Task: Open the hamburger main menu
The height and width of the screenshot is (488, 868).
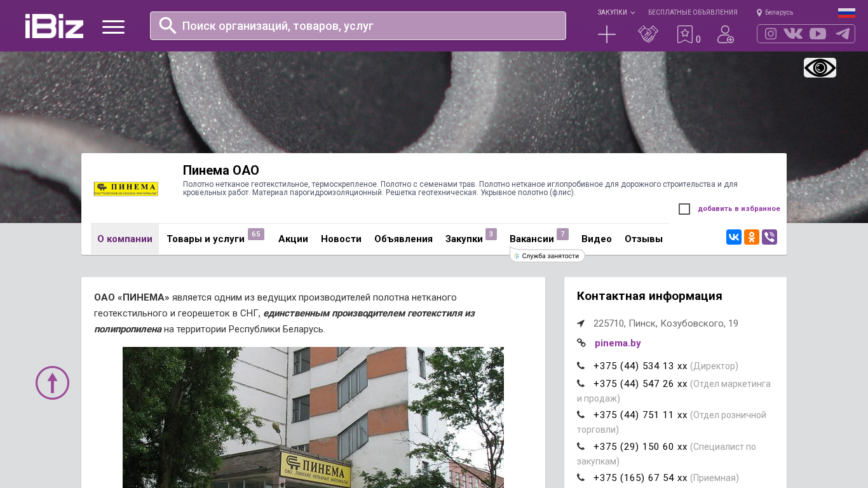Action: tap(113, 27)
